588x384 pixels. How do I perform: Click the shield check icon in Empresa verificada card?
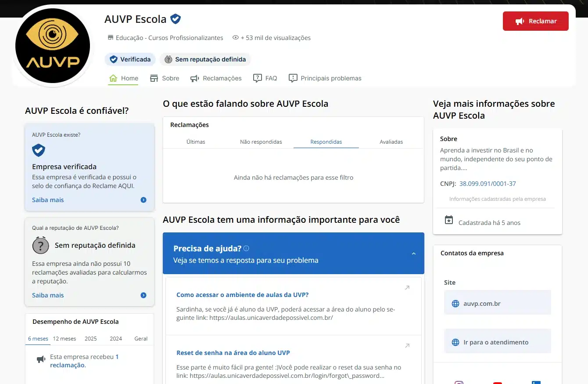pyautogui.click(x=39, y=150)
